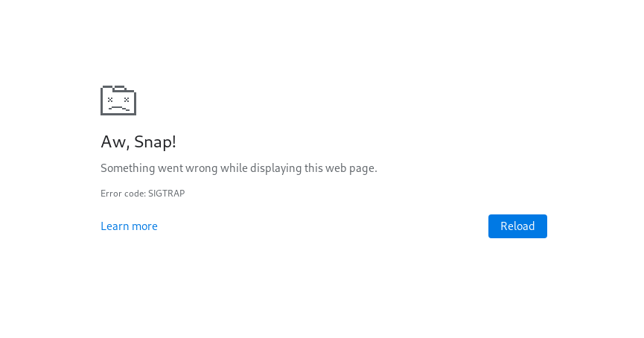Click the left X eye of sad face icon
644x338 pixels.
[x=110, y=99]
